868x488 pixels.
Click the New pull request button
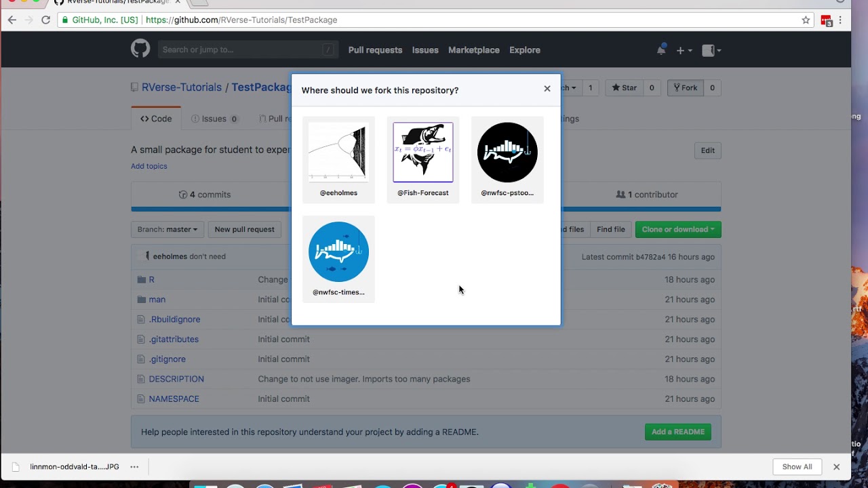[245, 229]
